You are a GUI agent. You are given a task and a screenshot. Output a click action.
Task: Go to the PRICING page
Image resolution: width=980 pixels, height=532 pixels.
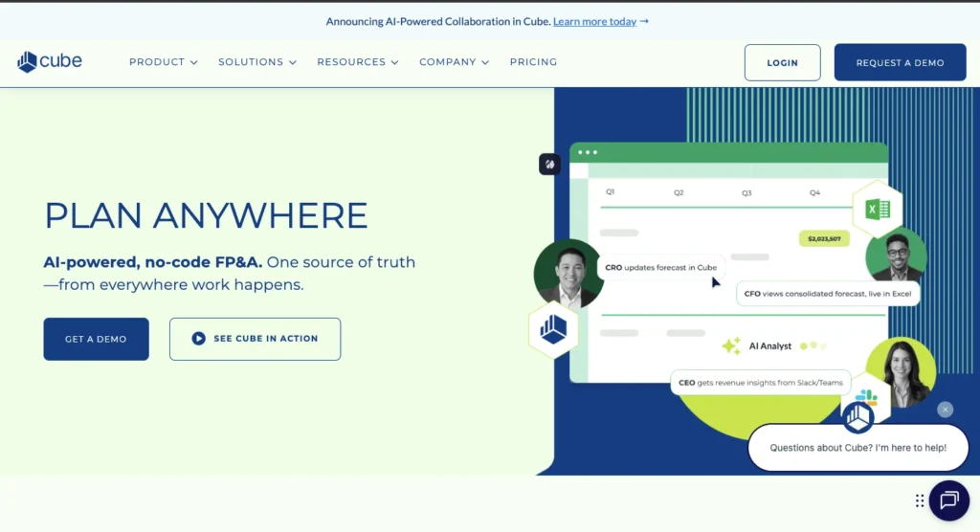pyautogui.click(x=533, y=62)
